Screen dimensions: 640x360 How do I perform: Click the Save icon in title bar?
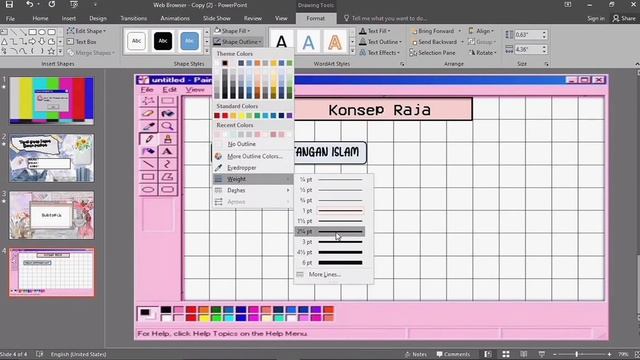(9, 5)
